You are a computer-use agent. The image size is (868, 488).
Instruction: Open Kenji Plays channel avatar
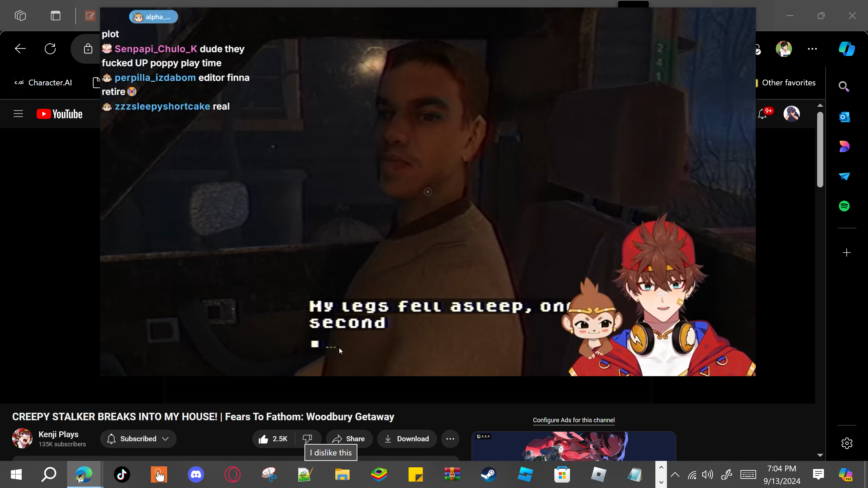(x=22, y=438)
